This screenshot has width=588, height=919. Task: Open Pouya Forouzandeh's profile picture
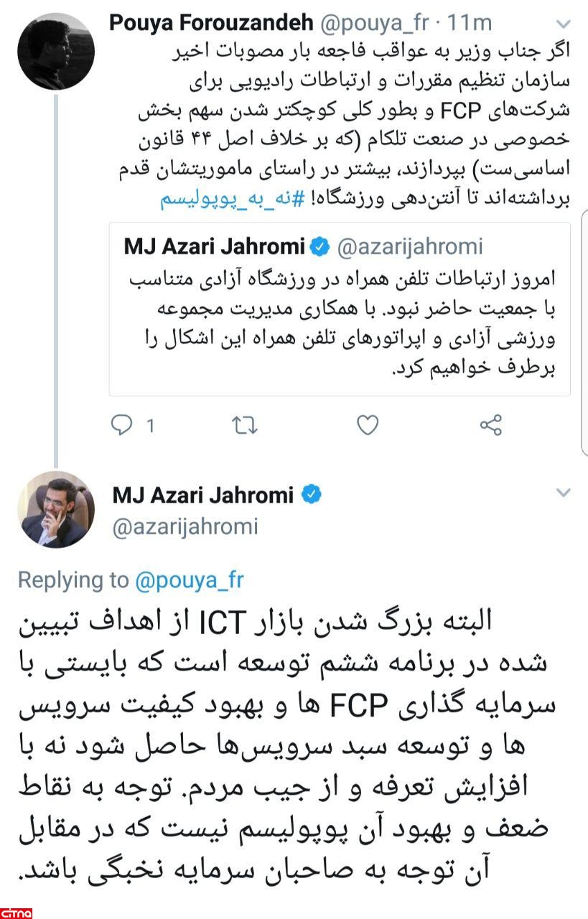point(56,52)
